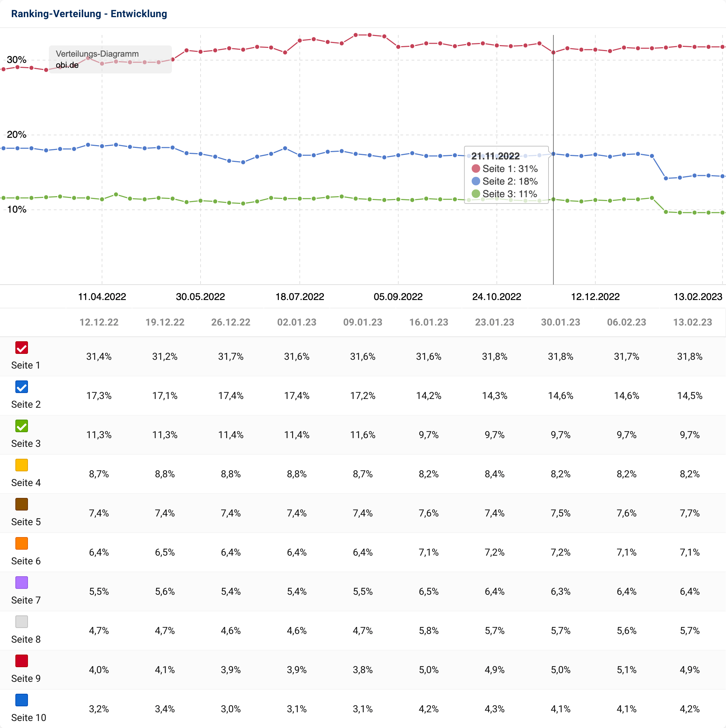Click the 12.12.22 column header
The width and height of the screenshot is (726, 728).
point(99,322)
